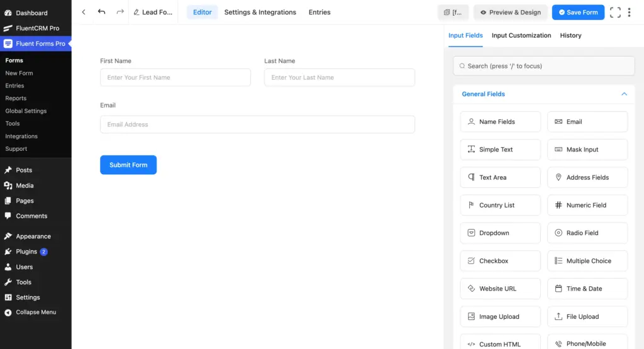Open Forms submenu link
This screenshot has height=349, width=644.
(x=14, y=60)
